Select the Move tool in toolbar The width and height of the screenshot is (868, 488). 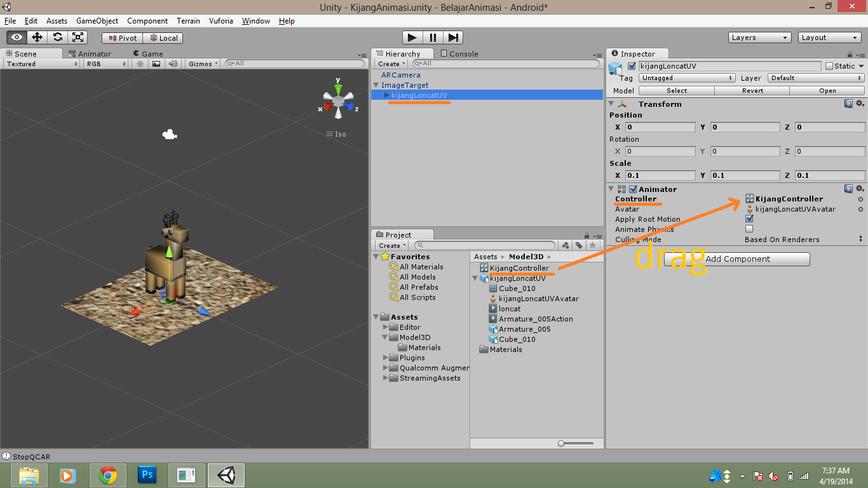37,37
